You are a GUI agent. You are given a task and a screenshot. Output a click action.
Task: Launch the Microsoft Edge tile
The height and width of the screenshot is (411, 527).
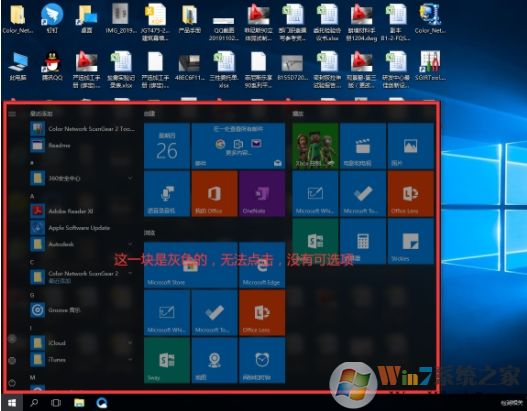[262, 265]
